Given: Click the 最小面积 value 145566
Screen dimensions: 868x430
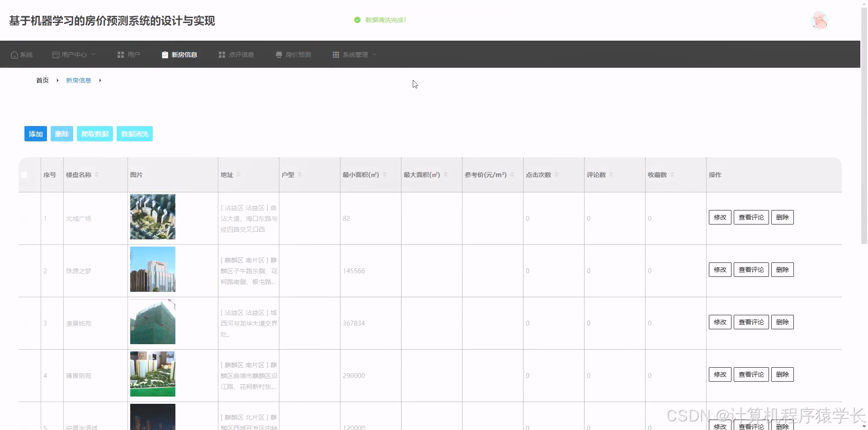Looking at the screenshot, I should [354, 271].
